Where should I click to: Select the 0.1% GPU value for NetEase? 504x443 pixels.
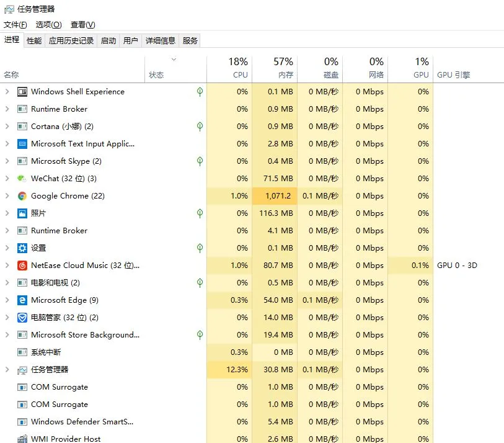pyautogui.click(x=410, y=266)
